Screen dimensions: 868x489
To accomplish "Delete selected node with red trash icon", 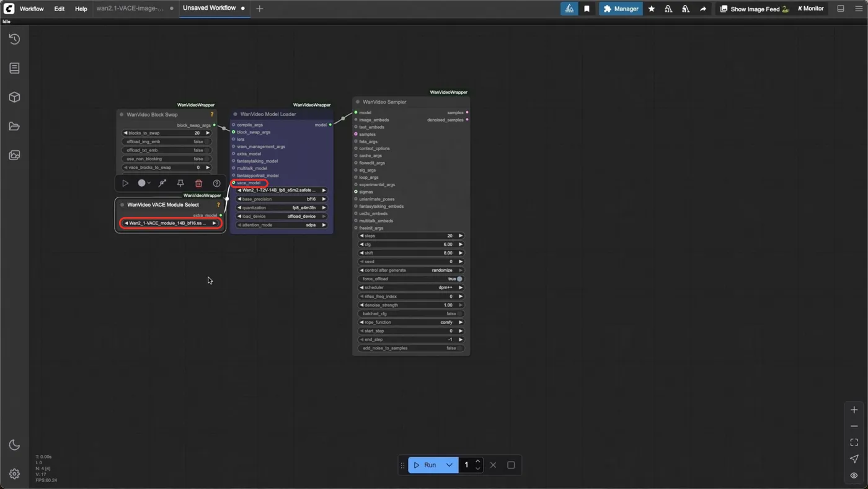I will (x=198, y=183).
